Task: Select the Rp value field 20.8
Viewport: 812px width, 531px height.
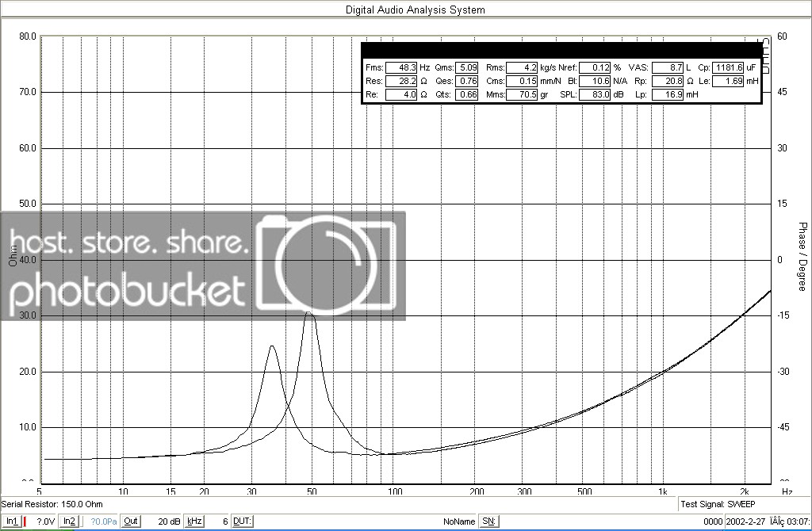Action: click(x=668, y=82)
